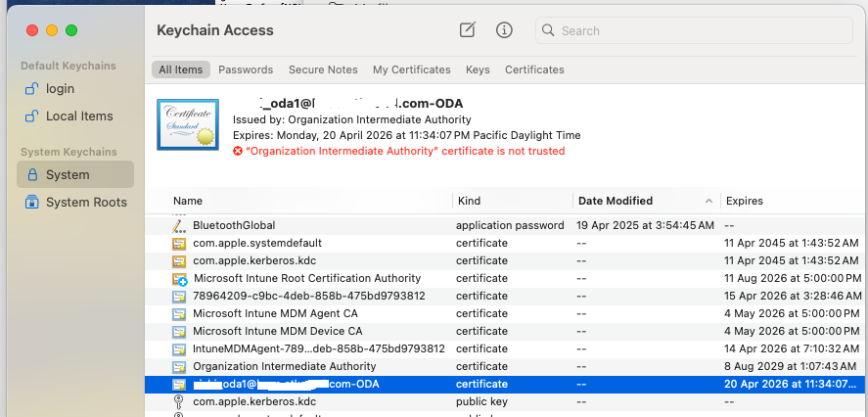Screen dimensions: 868x417
Task: Click the com.apple.systemdefault certificate icon
Action: [178, 243]
